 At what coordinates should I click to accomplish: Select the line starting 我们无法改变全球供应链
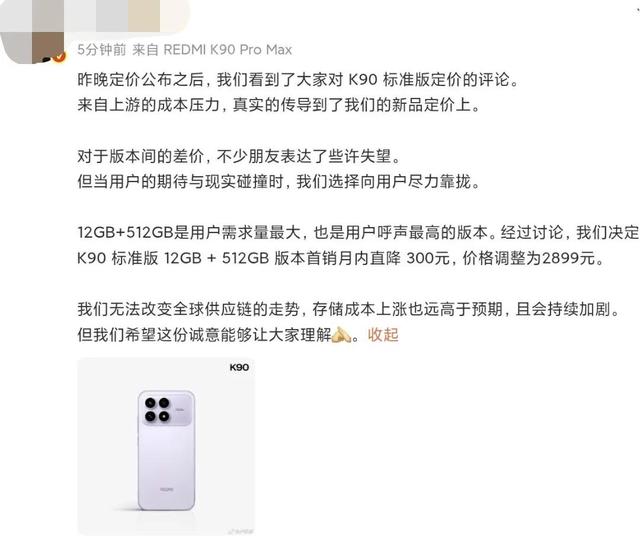pos(349,309)
